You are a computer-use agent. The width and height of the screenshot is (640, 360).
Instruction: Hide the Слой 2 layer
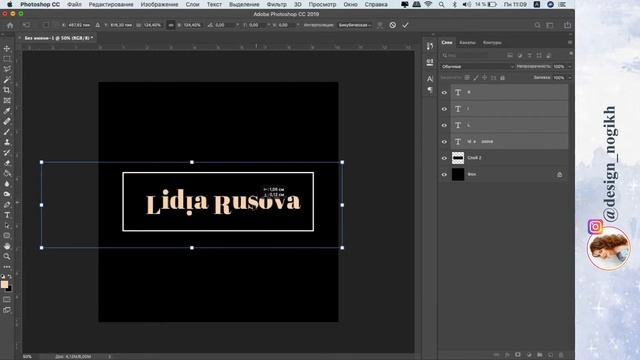(x=444, y=158)
